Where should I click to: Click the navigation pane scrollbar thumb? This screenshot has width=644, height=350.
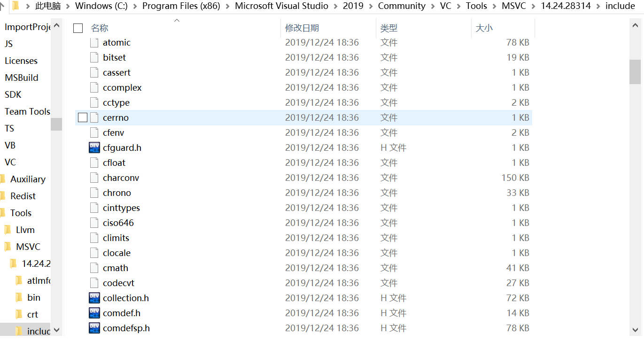pyautogui.click(x=56, y=124)
